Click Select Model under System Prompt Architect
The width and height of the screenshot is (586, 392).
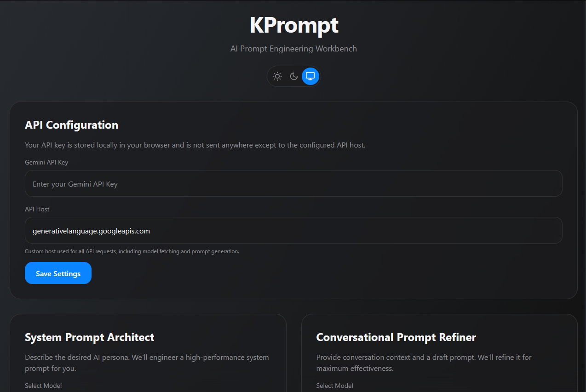(43, 386)
